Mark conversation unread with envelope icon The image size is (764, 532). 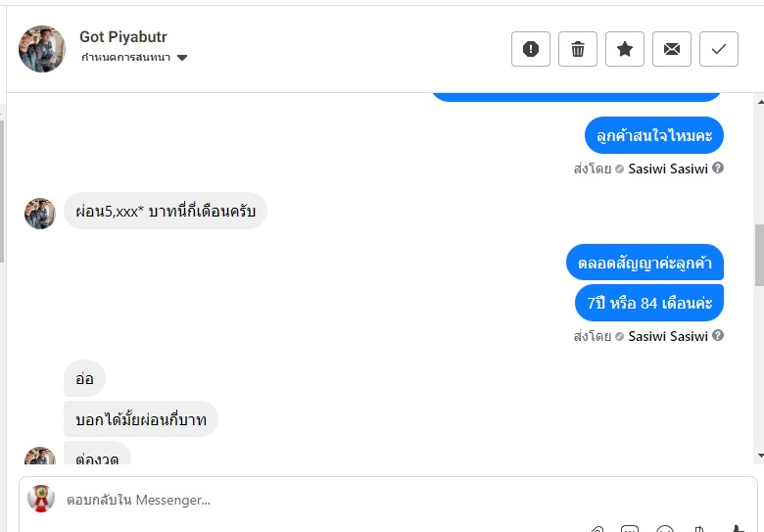[x=672, y=49]
